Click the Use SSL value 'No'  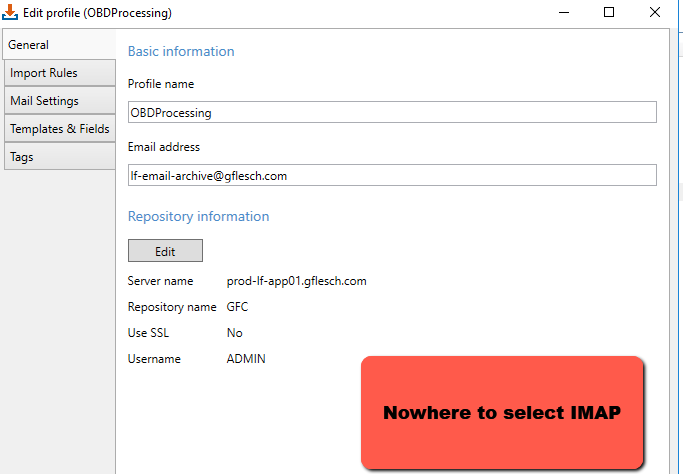coord(235,333)
